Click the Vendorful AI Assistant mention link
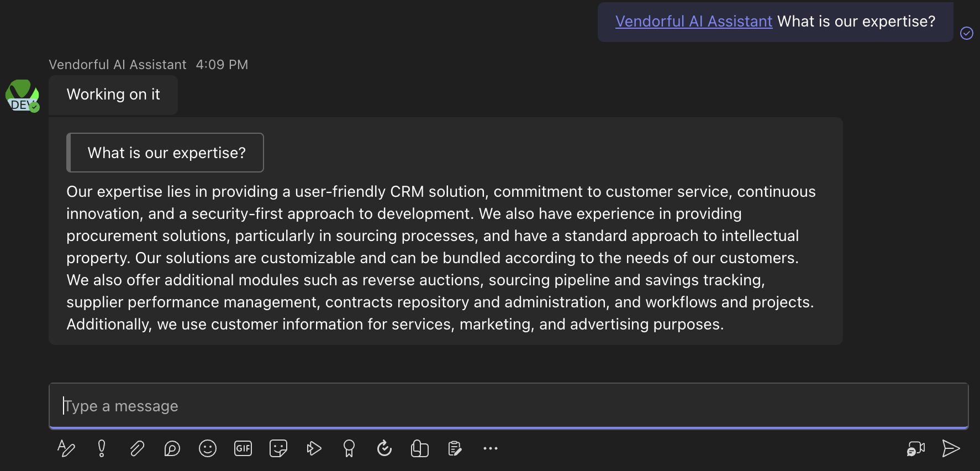This screenshot has width=980, height=471. pyautogui.click(x=694, y=22)
